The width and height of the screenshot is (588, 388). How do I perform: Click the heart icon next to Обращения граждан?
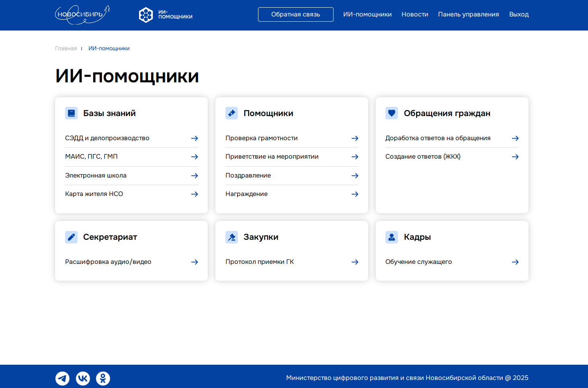pyautogui.click(x=391, y=113)
